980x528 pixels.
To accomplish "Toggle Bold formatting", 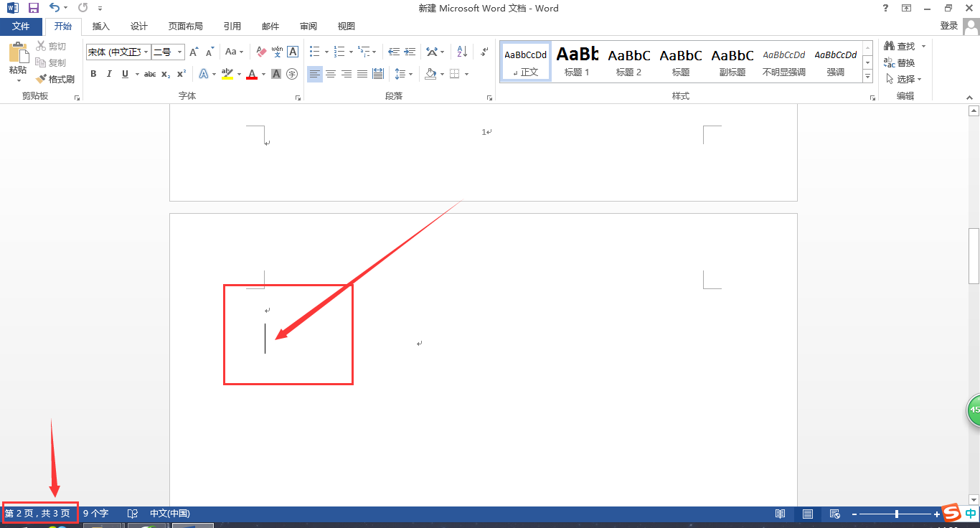I will (x=93, y=74).
